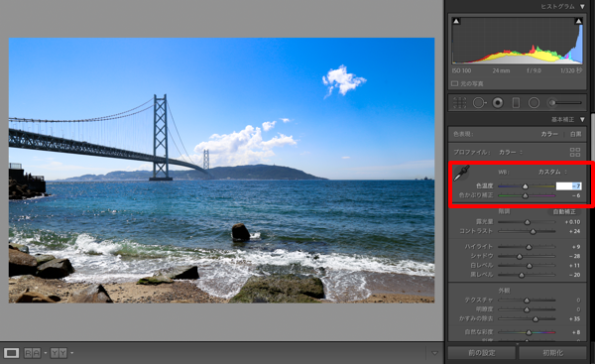Select the adjustment brush tool
The width and height of the screenshot is (595, 364).
564,102
